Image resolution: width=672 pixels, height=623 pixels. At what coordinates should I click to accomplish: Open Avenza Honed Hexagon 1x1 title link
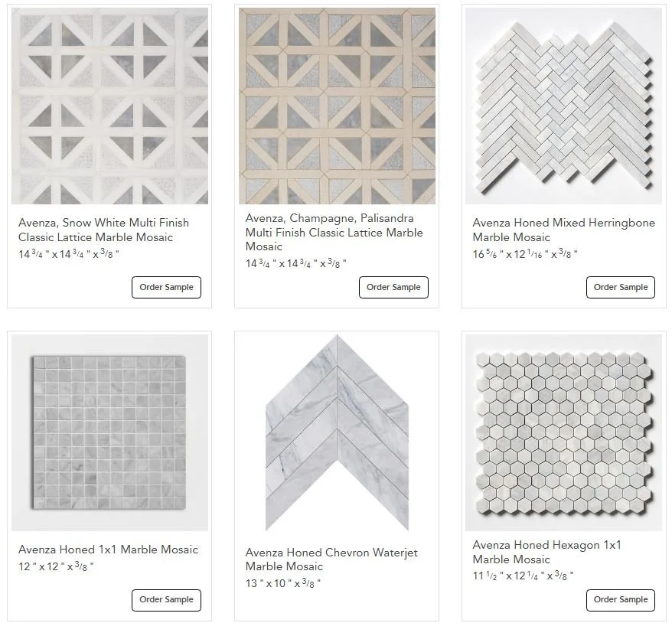click(546, 552)
